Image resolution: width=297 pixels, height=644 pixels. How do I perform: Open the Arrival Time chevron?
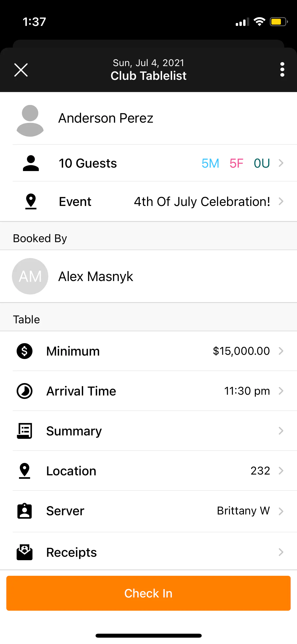pos(281,391)
